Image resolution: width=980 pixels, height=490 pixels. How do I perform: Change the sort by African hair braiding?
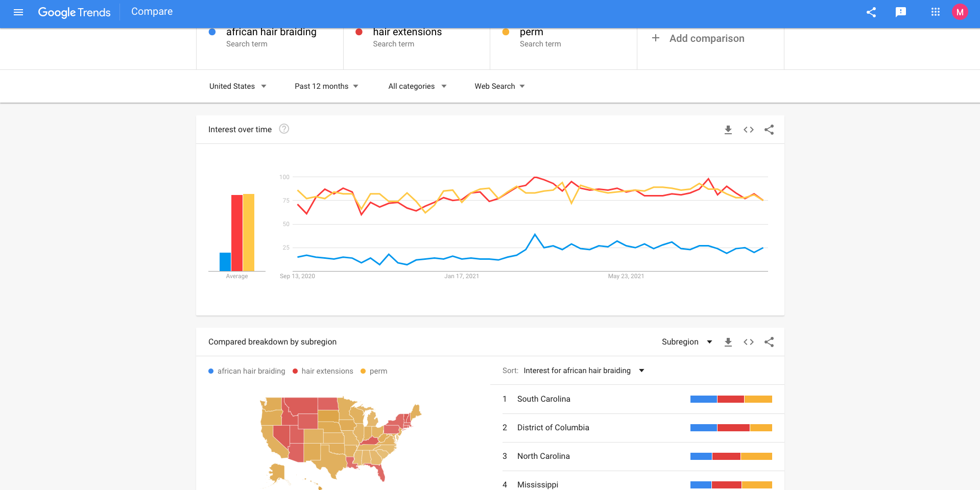[583, 371]
